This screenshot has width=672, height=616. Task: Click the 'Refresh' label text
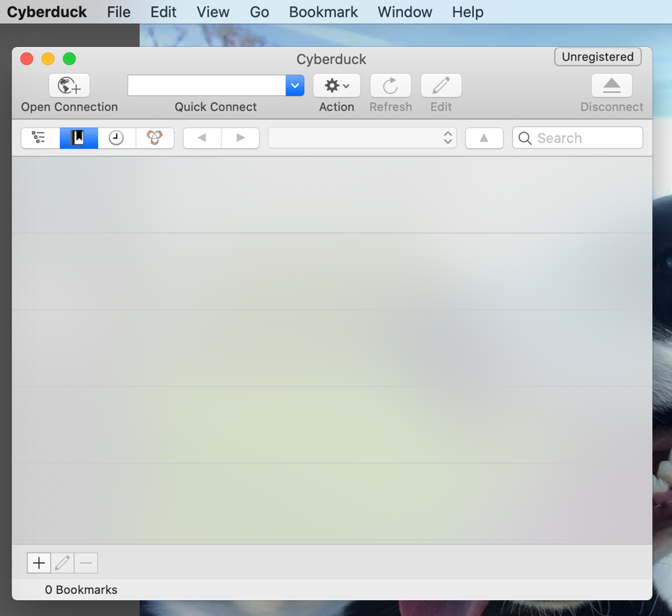391,107
